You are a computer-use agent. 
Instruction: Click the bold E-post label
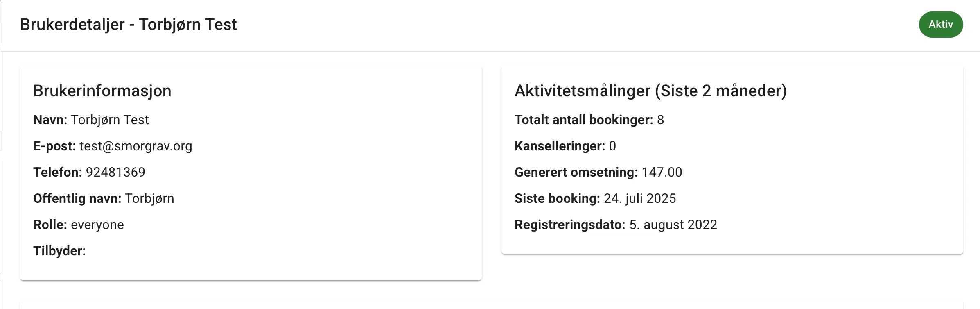54,146
